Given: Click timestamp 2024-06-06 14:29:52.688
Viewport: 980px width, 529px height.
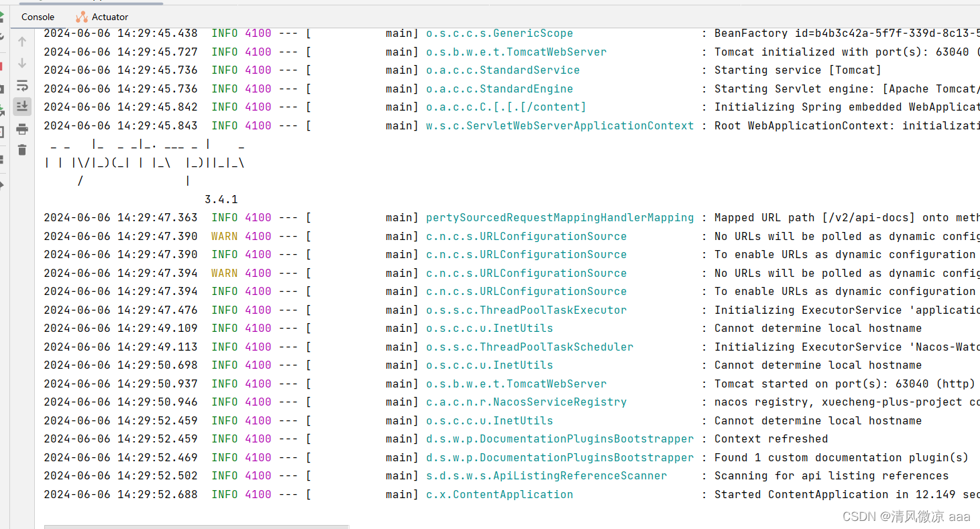Looking at the screenshot, I should coord(121,494).
